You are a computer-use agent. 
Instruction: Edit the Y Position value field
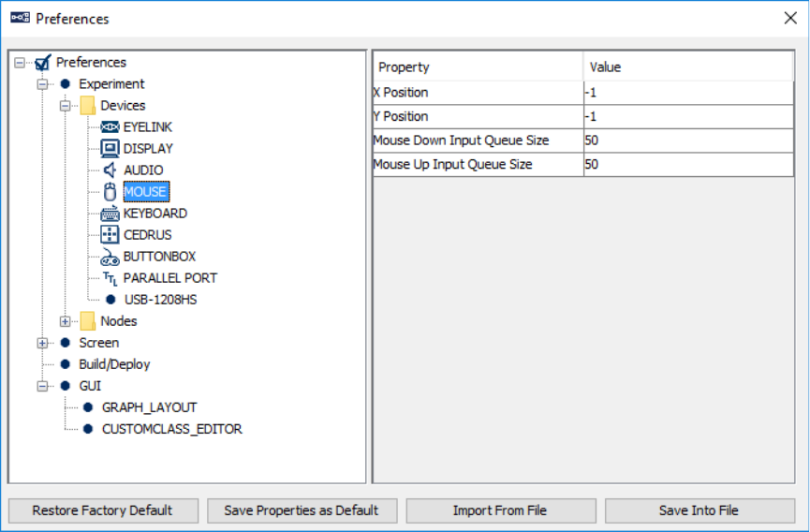[688, 117]
